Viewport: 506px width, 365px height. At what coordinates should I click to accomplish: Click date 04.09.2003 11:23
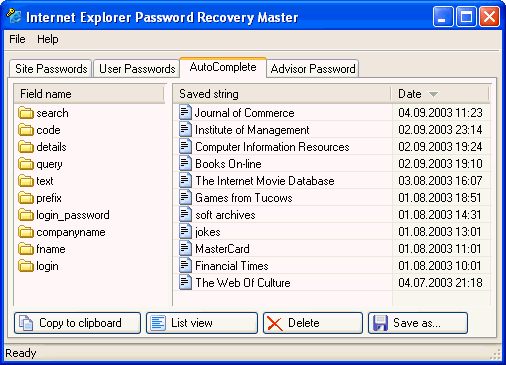pyautogui.click(x=440, y=113)
